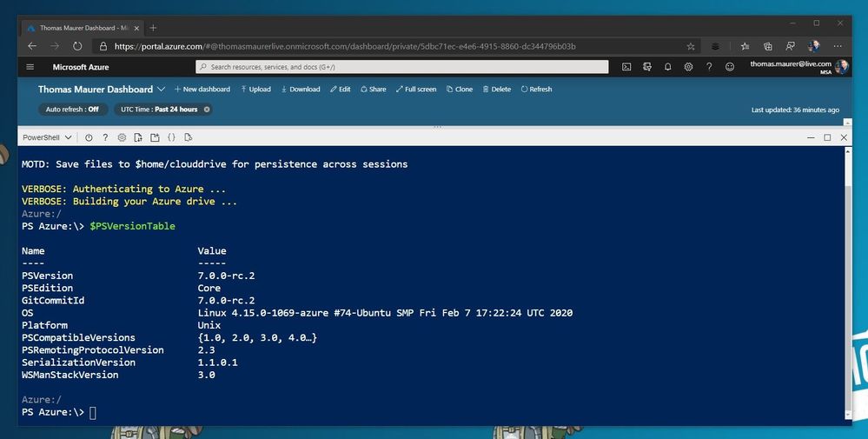
Task: Maximize the Cloud Shell pane
Action: [x=827, y=137]
